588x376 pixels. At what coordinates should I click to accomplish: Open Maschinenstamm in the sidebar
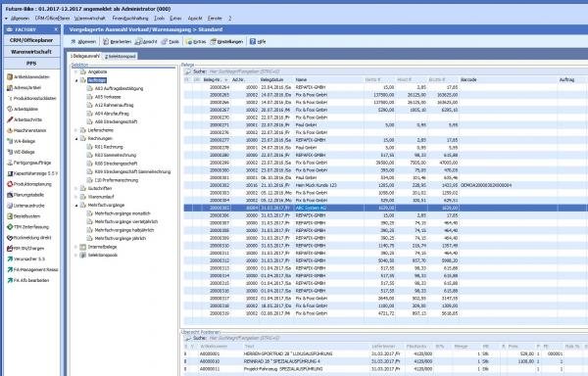click(26, 130)
